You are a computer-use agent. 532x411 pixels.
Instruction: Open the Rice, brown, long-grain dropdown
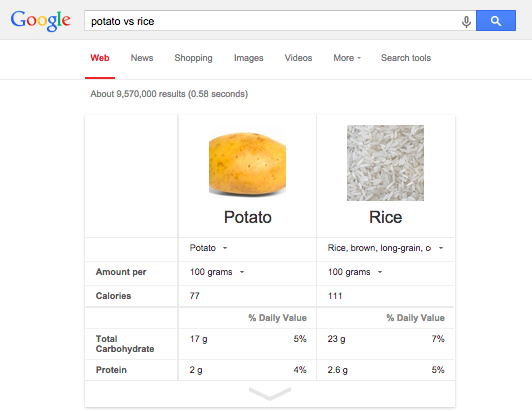click(x=385, y=248)
